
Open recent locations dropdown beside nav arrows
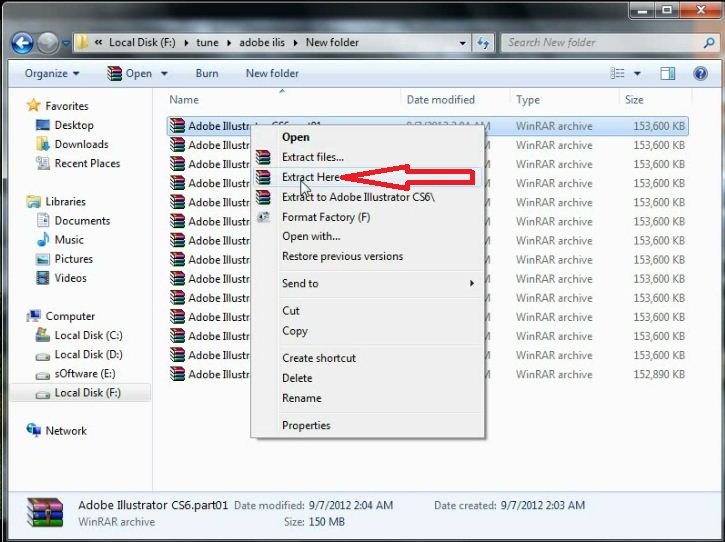(66, 43)
